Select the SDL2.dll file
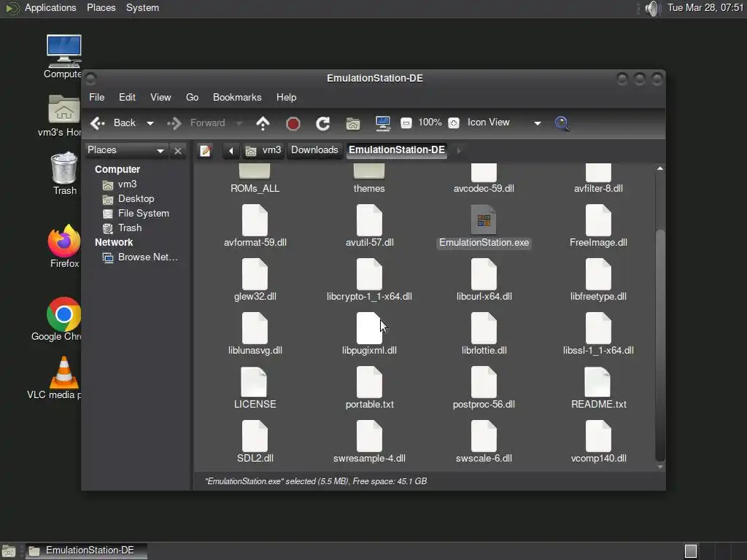The width and height of the screenshot is (747, 560). point(255,442)
